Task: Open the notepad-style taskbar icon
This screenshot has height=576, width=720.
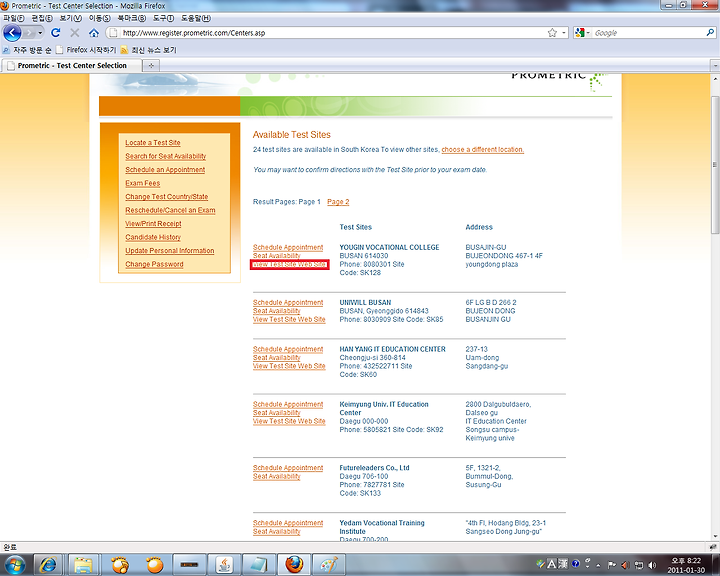Action: point(259,565)
